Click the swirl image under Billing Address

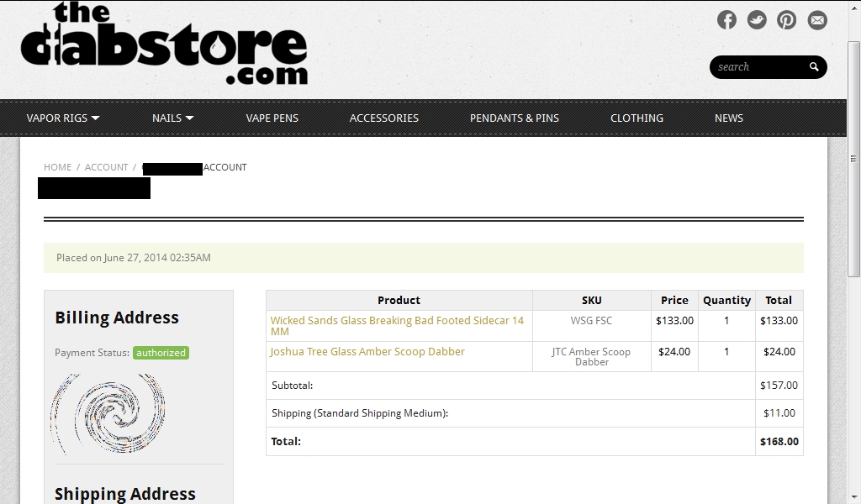tap(108, 414)
